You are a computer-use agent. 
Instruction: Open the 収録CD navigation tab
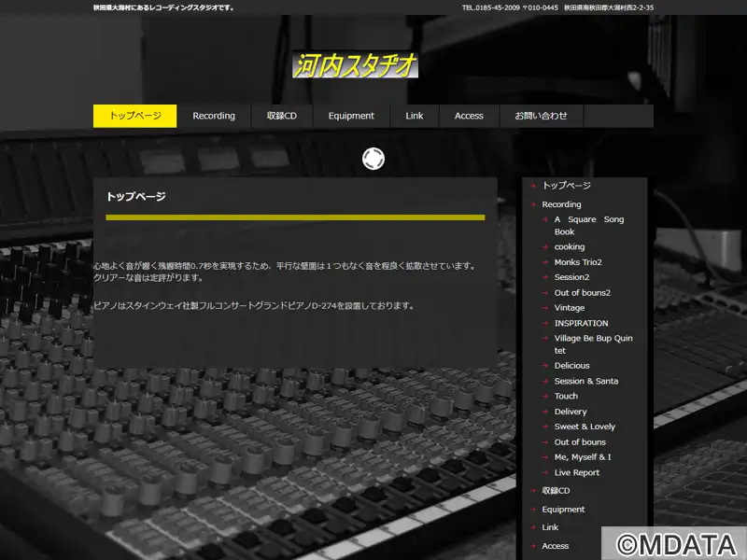coord(281,116)
